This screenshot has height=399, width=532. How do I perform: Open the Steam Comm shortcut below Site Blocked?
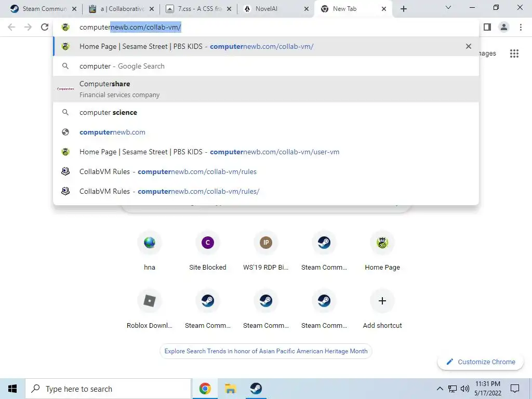(x=208, y=309)
